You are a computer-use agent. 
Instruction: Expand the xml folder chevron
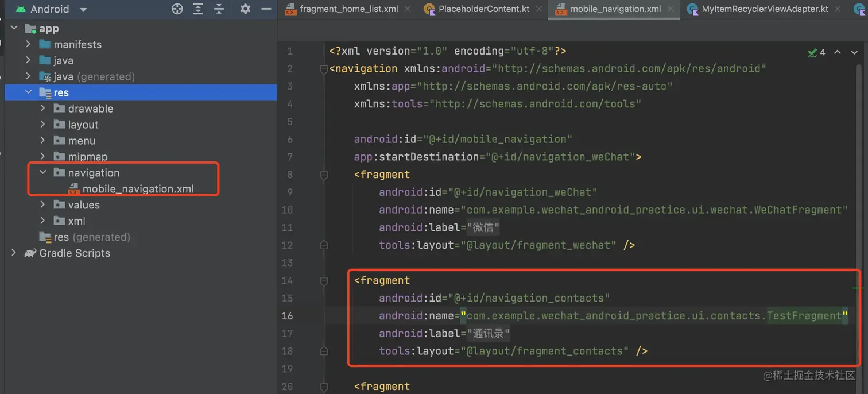pos(43,221)
